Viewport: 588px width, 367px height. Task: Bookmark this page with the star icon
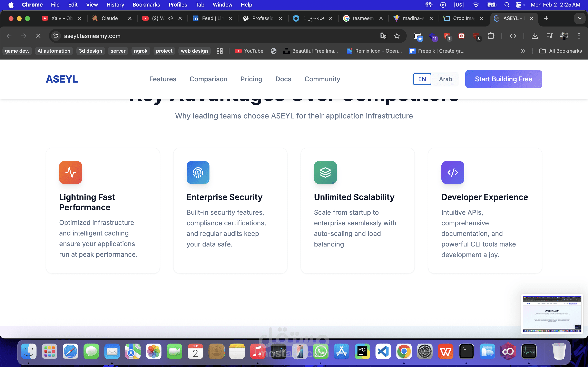[x=397, y=36]
